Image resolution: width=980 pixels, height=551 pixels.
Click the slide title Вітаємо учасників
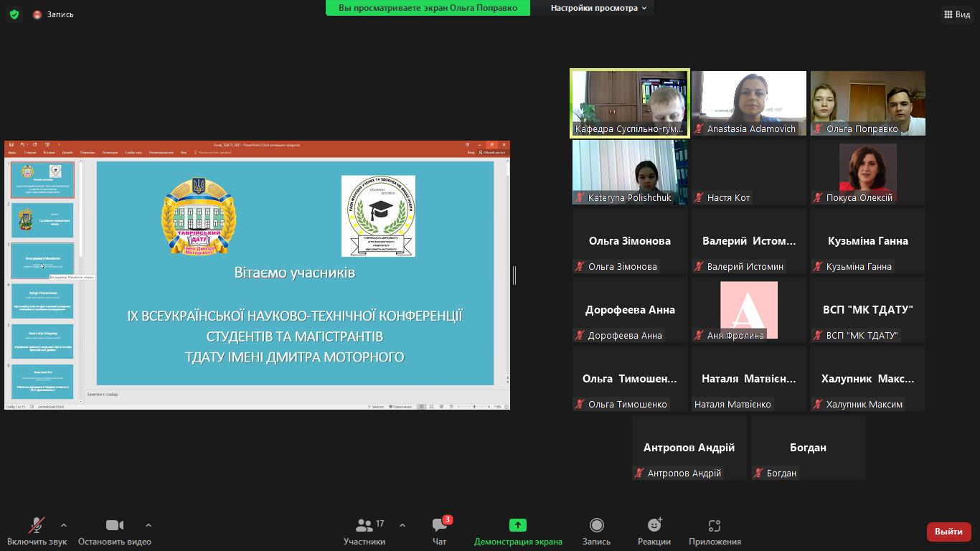point(295,273)
